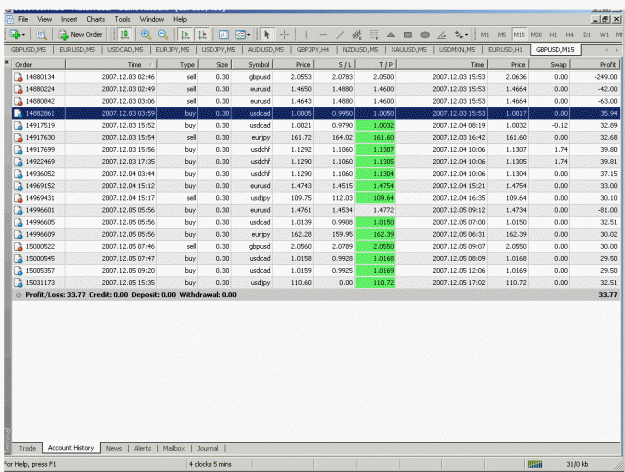Open the Window menu
The height and width of the screenshot is (472, 625).
tap(151, 19)
